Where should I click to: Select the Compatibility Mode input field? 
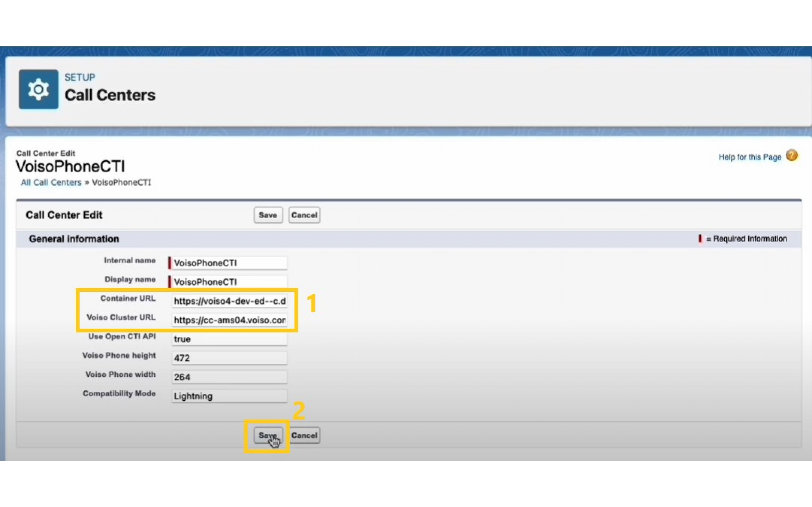[228, 396]
